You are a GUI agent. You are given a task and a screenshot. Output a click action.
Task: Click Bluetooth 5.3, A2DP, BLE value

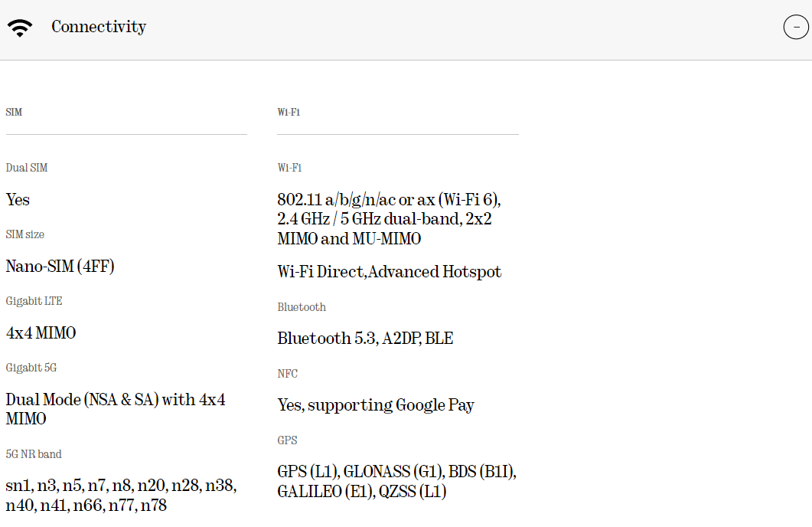365,339
